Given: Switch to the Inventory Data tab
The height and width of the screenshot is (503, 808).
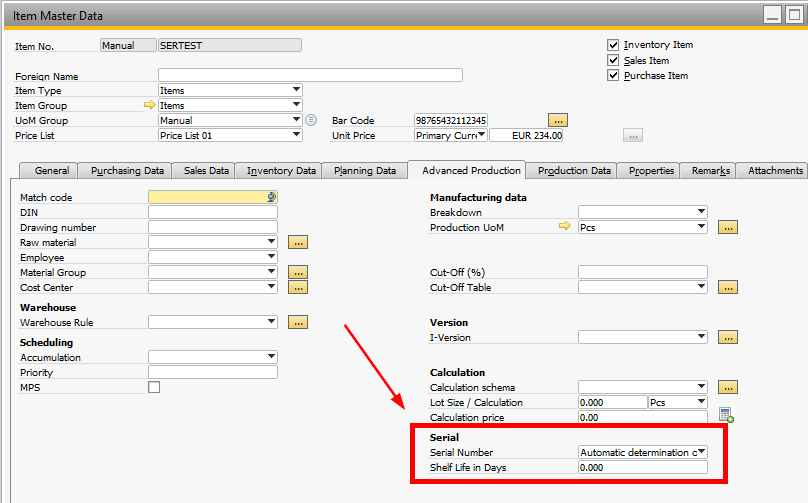Looking at the screenshot, I should click(x=282, y=170).
